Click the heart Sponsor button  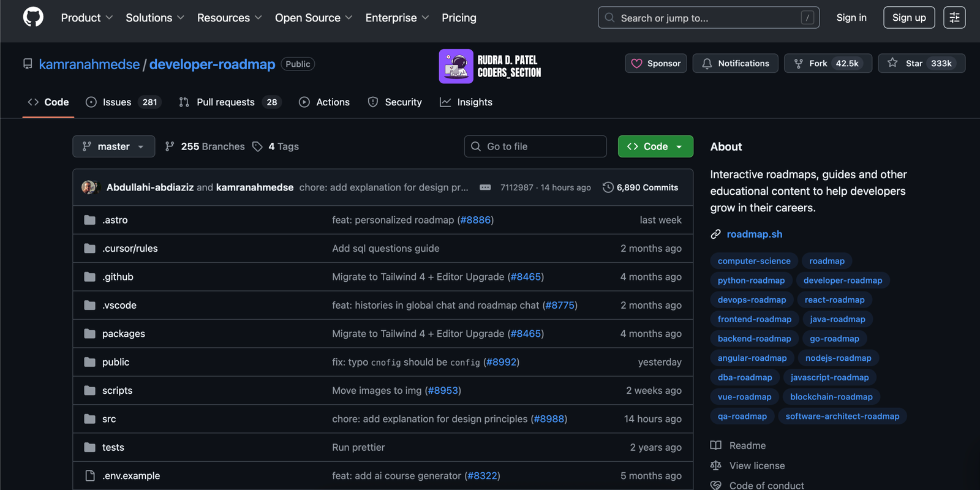[656, 63]
